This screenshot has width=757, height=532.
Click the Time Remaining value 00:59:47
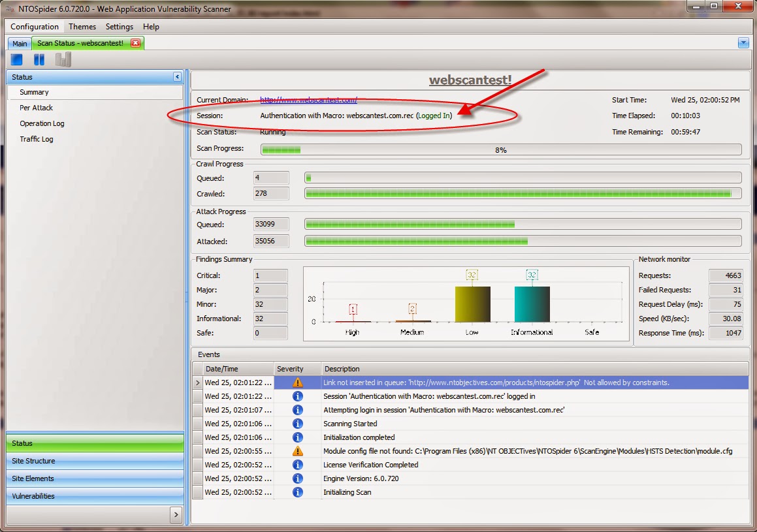tap(686, 132)
